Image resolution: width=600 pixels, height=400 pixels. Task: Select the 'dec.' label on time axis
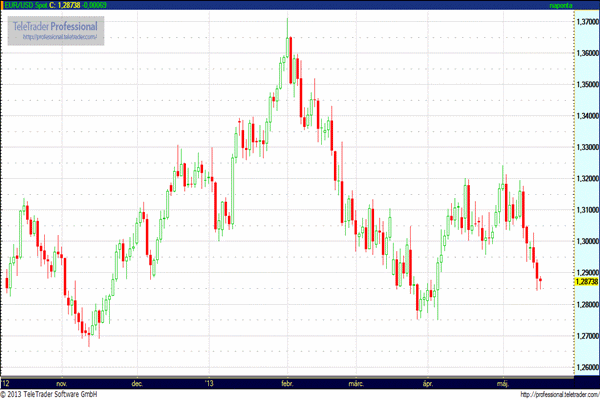(138, 381)
